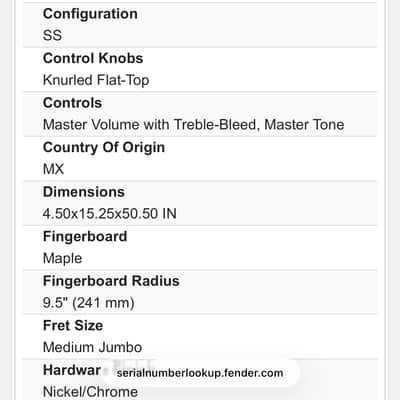400x400 pixels.
Task: Click the 4.50x15.25x50.50 IN value
Action: tap(110, 214)
